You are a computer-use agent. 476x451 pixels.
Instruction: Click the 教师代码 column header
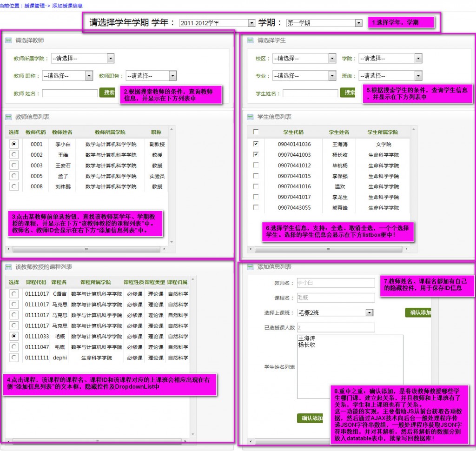click(x=36, y=132)
